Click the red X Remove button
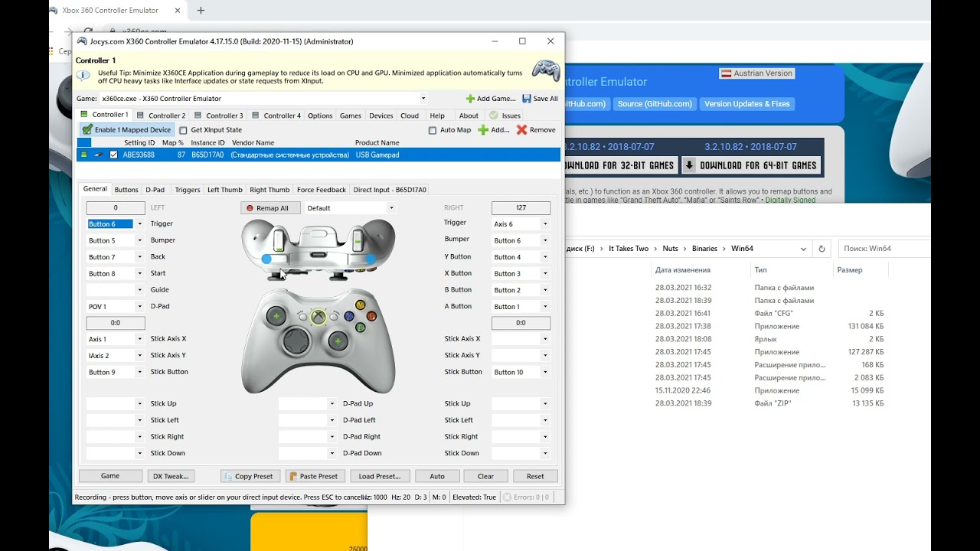Viewport: 980px width, 551px height. 536,130
